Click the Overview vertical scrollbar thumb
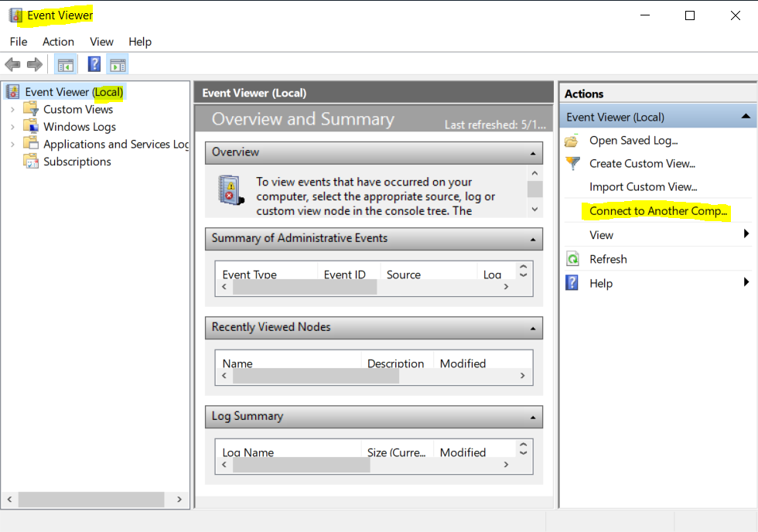The height and width of the screenshot is (532, 758). click(534, 189)
